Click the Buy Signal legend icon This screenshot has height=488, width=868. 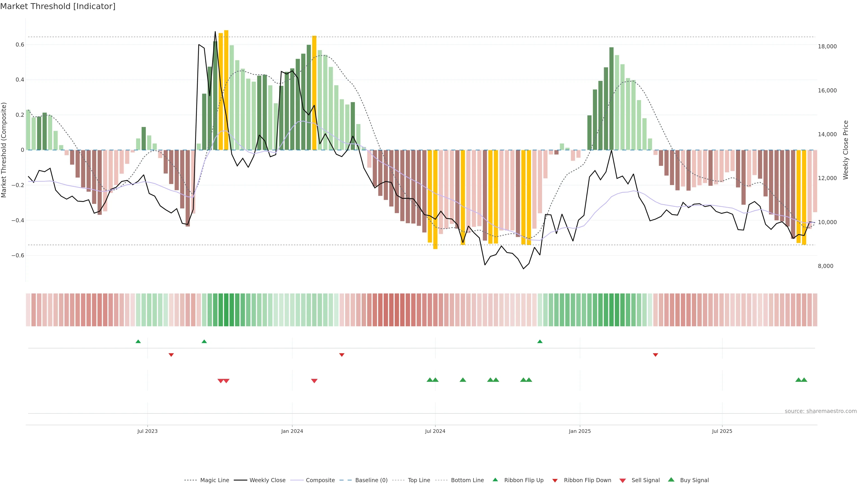pyautogui.click(x=671, y=480)
